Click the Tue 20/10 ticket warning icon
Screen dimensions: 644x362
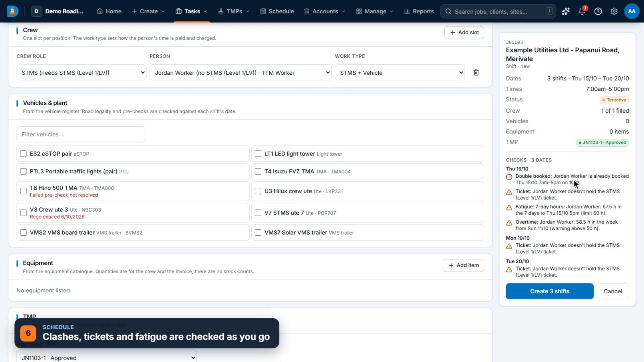[509, 269]
